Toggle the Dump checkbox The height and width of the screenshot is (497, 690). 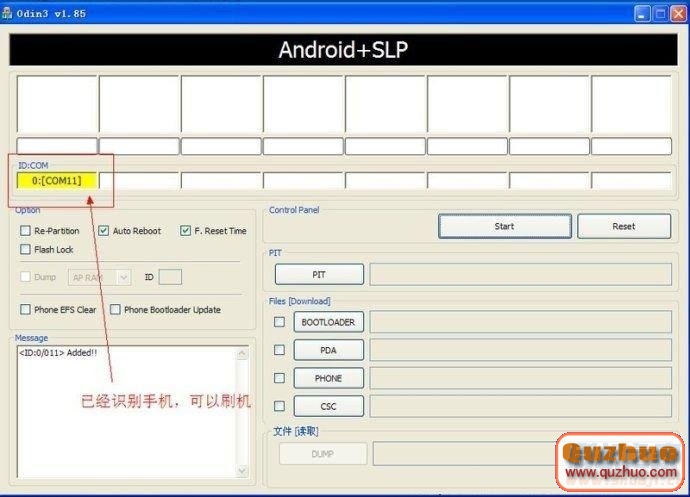(x=26, y=277)
